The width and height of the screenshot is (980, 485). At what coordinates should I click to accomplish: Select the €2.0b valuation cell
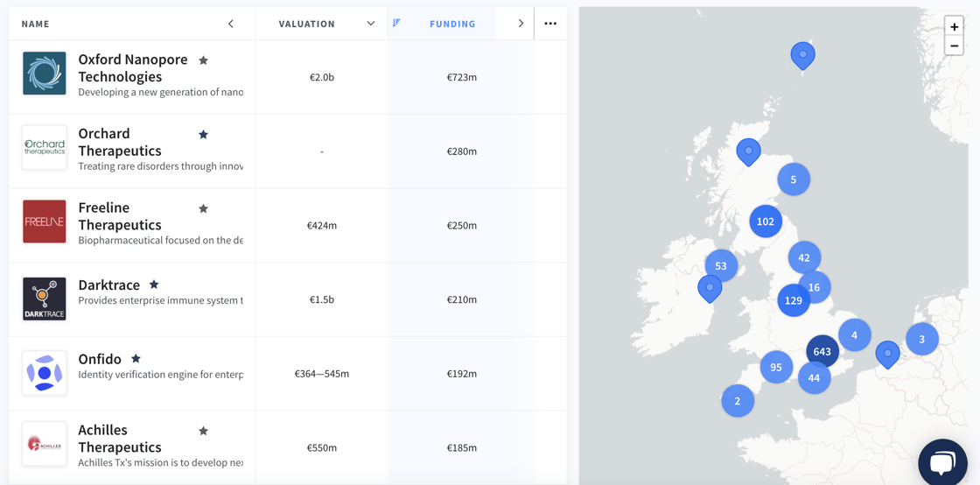coord(322,78)
